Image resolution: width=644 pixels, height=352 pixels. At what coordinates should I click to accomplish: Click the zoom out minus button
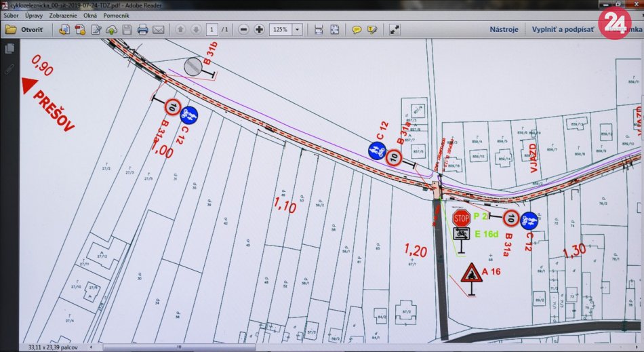click(x=243, y=30)
